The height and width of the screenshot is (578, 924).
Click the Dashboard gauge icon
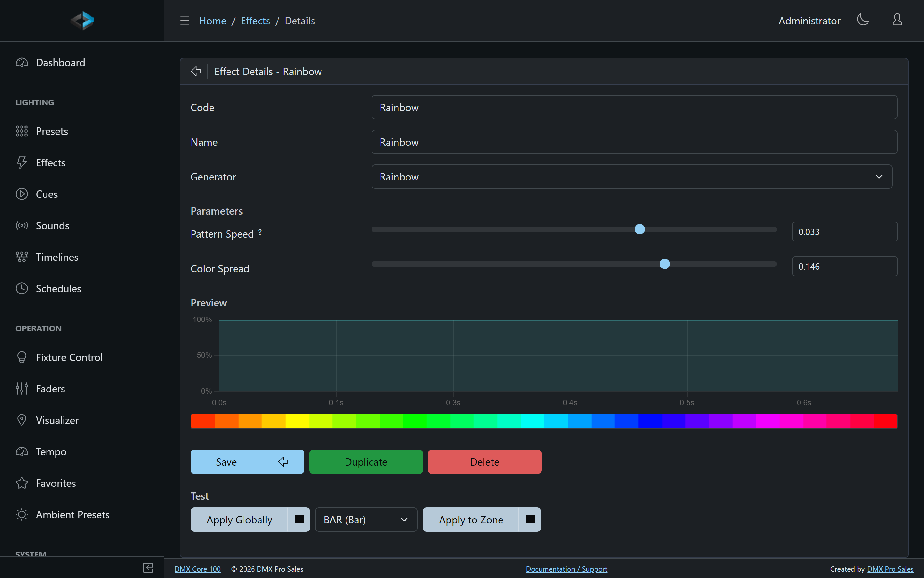click(22, 62)
